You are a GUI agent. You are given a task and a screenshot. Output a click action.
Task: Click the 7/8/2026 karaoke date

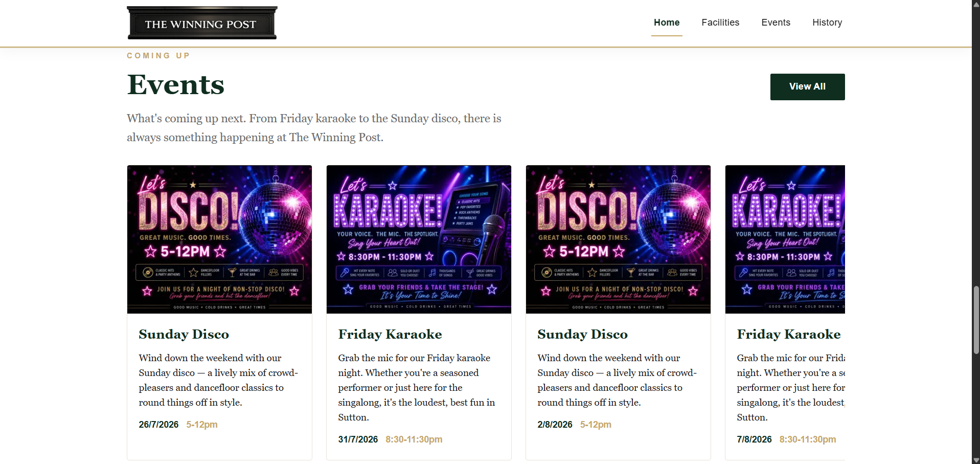[x=754, y=439]
